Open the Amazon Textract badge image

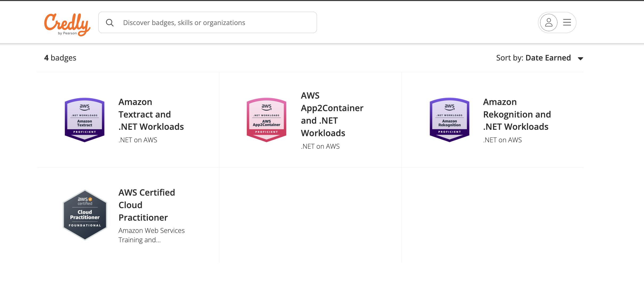click(85, 120)
